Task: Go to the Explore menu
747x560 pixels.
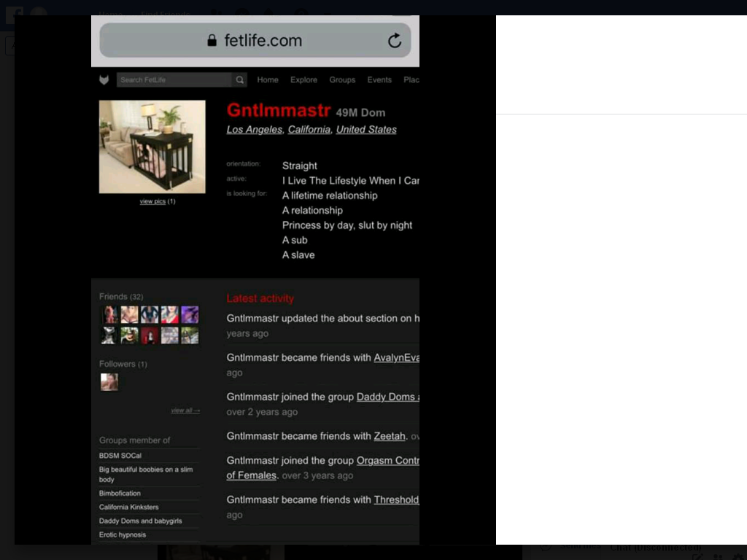Action: coord(304,79)
